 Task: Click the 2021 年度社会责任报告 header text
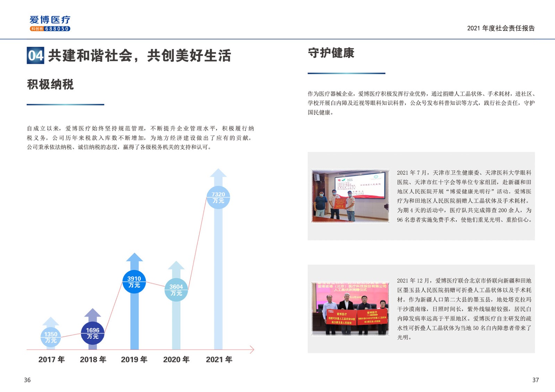[501, 28]
